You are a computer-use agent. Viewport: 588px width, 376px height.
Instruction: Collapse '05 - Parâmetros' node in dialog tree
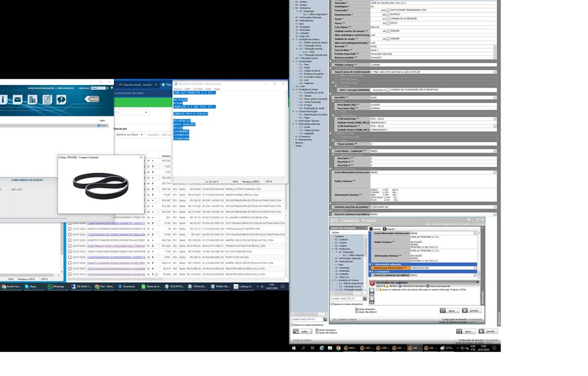click(x=333, y=249)
